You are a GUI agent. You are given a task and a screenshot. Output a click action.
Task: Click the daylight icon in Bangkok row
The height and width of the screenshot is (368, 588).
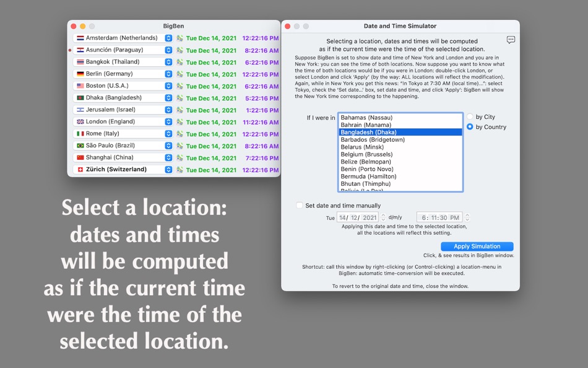point(180,62)
